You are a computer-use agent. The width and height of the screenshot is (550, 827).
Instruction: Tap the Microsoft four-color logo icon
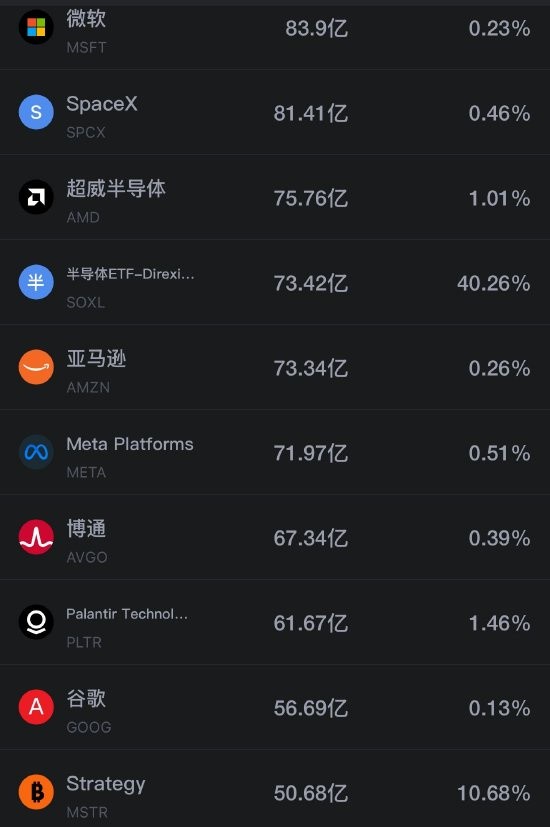36,27
